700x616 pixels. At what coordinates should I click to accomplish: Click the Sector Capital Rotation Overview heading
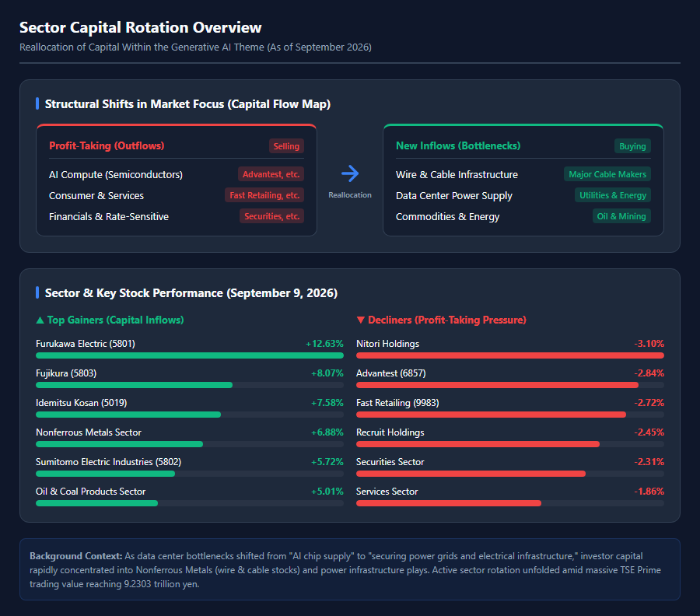pos(141,27)
